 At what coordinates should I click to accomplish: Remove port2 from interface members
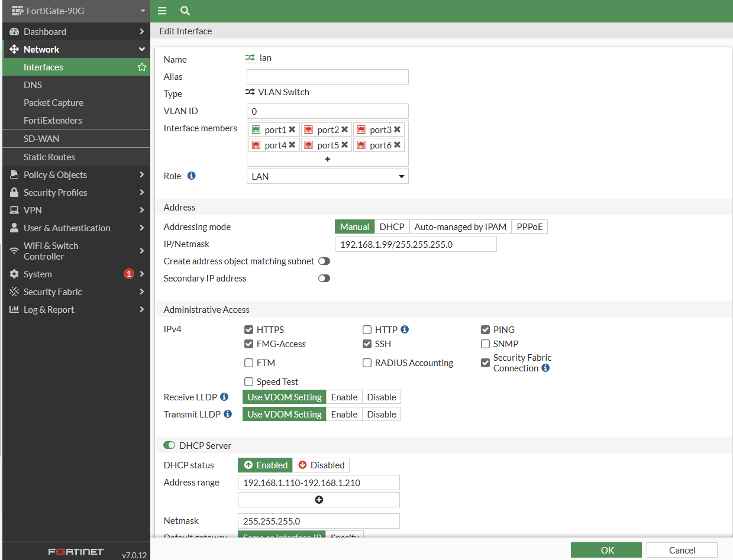pyautogui.click(x=344, y=130)
